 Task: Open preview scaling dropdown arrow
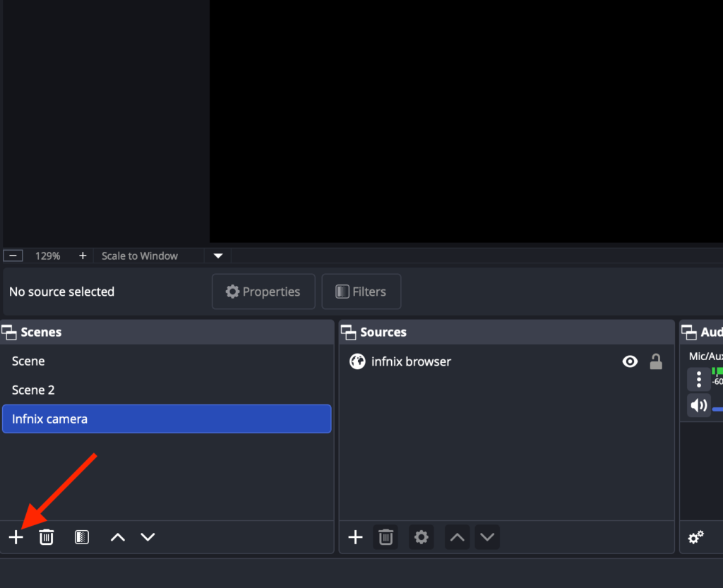coord(218,256)
